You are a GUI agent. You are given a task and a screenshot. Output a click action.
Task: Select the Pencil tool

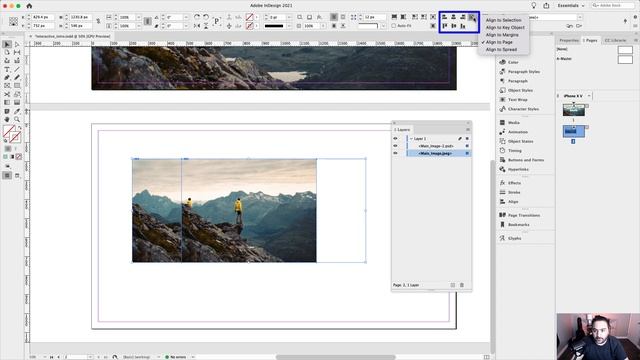coord(17,78)
